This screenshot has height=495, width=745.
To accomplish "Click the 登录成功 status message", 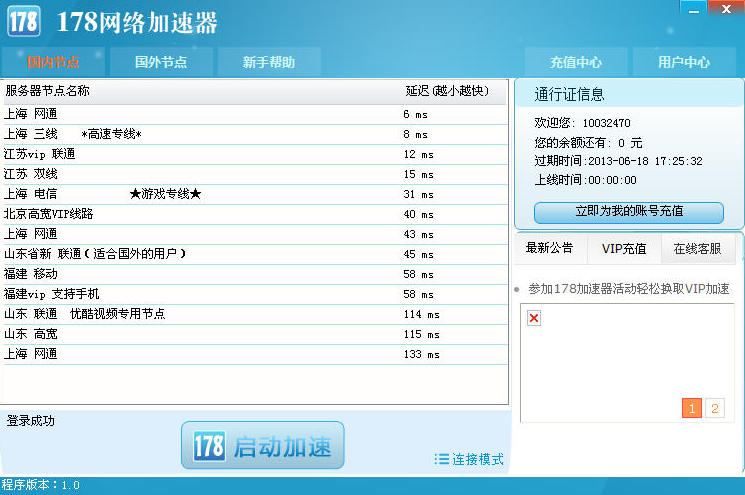I will tap(30, 420).
